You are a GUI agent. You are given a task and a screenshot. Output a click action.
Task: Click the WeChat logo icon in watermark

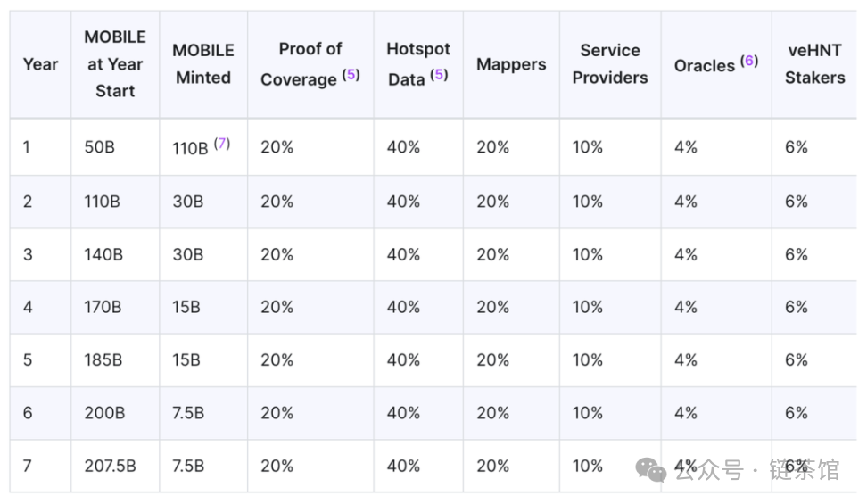tap(651, 468)
